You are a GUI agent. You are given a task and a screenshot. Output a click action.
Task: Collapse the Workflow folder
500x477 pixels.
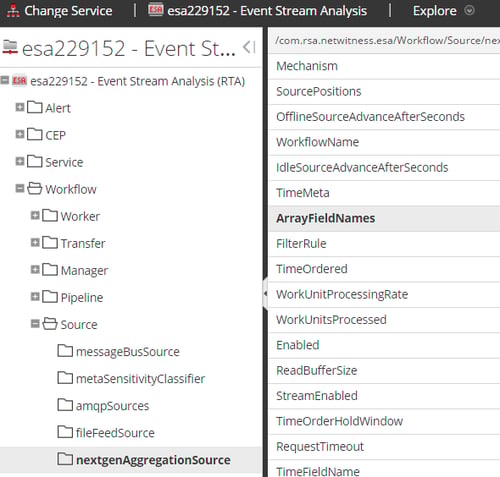click(20, 188)
